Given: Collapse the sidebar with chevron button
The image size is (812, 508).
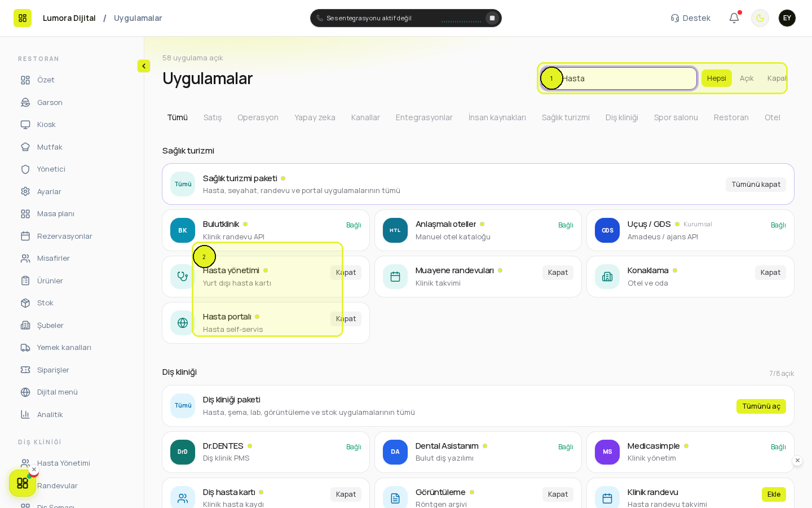Looking at the screenshot, I should pyautogui.click(x=144, y=66).
